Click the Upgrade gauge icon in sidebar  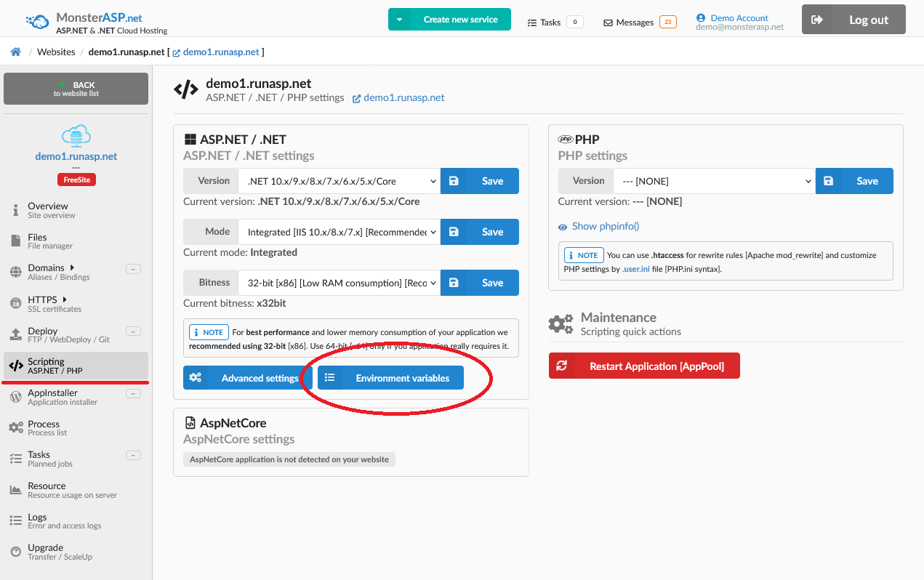(15, 552)
